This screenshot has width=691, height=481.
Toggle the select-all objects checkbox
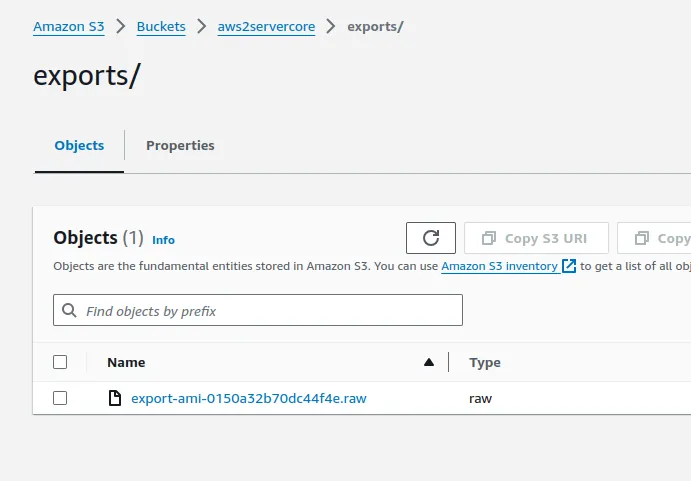click(x=60, y=362)
